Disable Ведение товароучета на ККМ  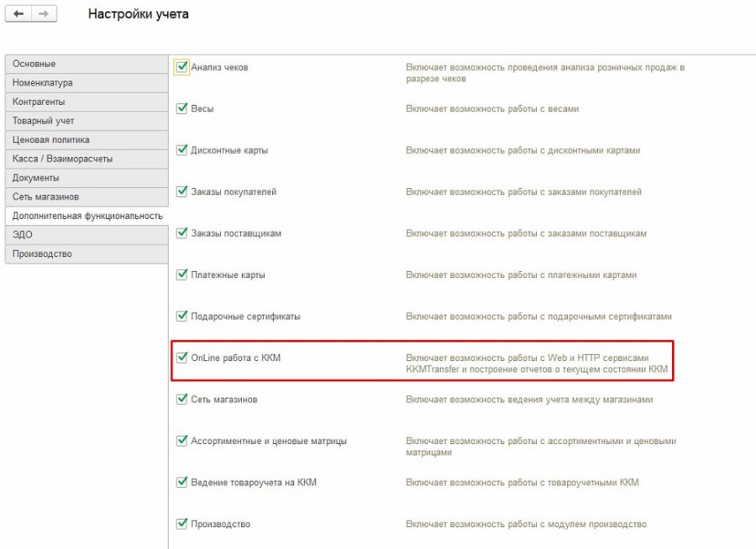(181, 482)
